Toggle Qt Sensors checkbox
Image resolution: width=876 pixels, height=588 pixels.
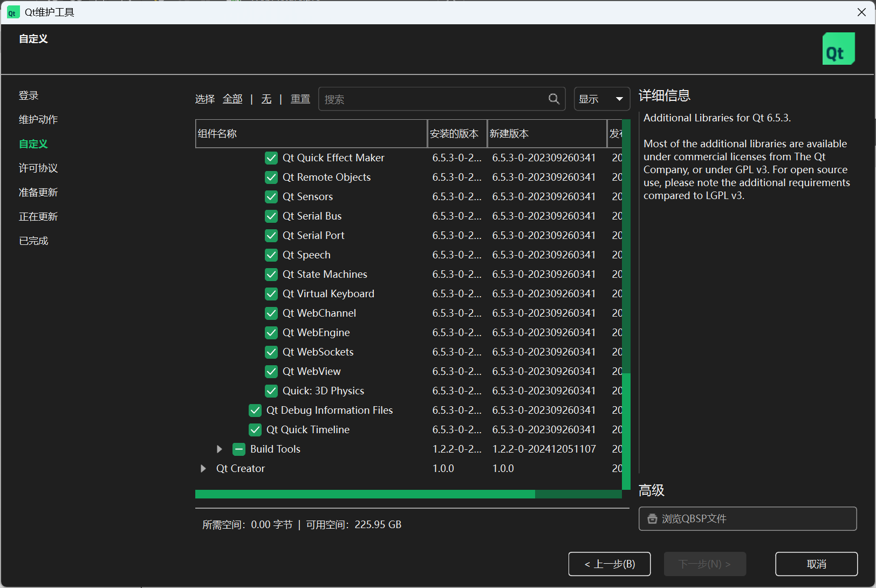pos(271,197)
